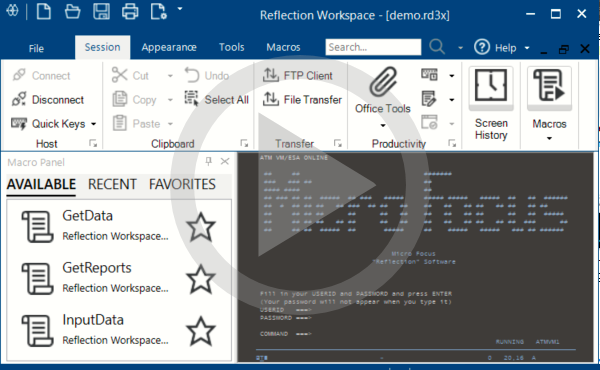Viewport: 600px width, 370px height.
Task: Expand the Help dropdown arrow
Action: 527,48
